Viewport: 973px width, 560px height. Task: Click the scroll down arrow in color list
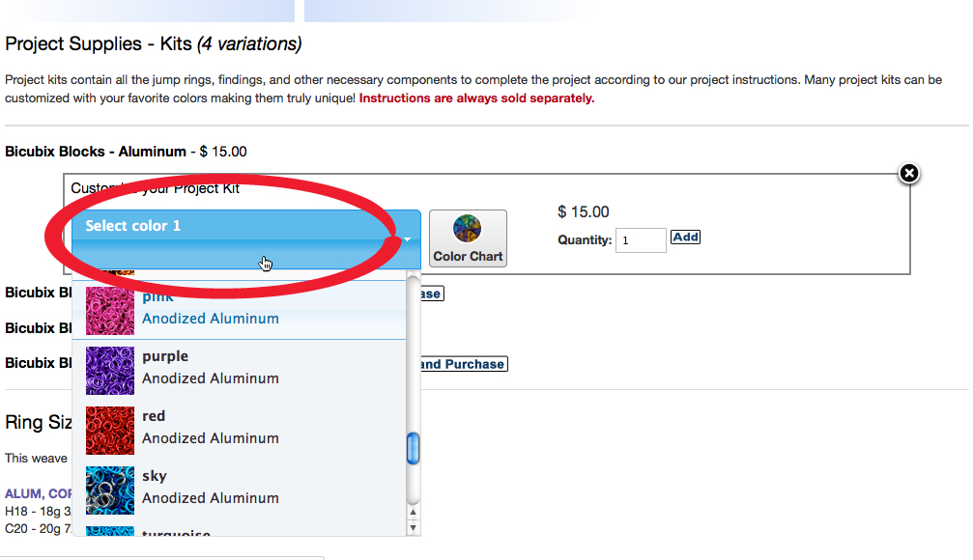tap(414, 528)
